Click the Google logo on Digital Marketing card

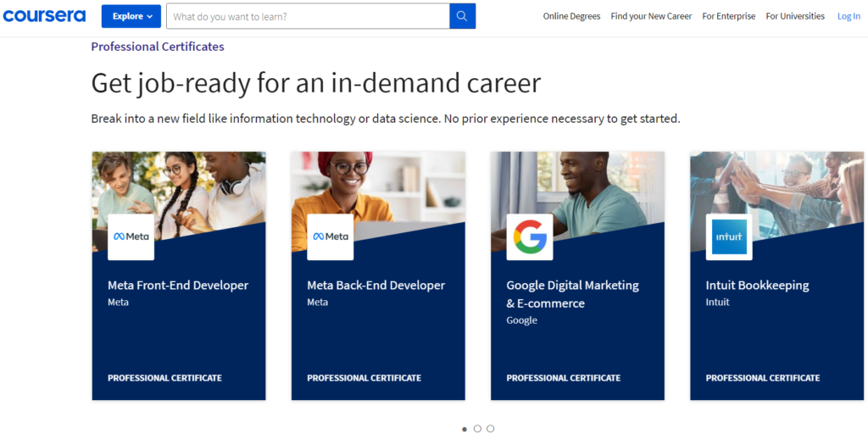[x=530, y=237]
